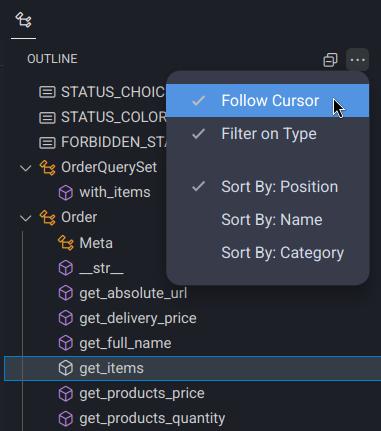Screen dimensions: 381x431
Task: Click the Follow Cursor checkmark
Action: (199, 101)
